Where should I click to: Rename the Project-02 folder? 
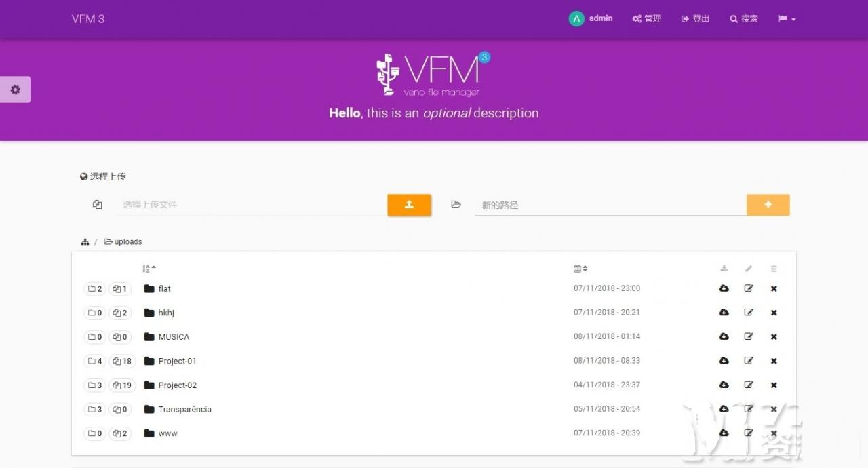[x=749, y=385]
